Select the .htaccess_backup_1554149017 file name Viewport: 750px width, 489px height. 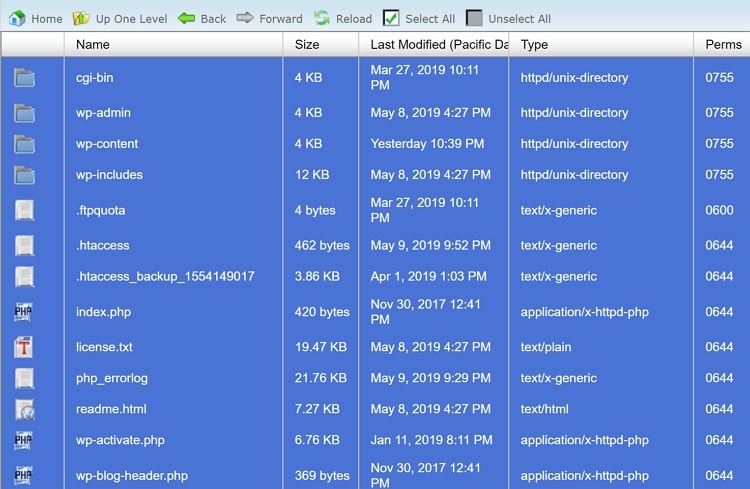pyautogui.click(x=165, y=277)
